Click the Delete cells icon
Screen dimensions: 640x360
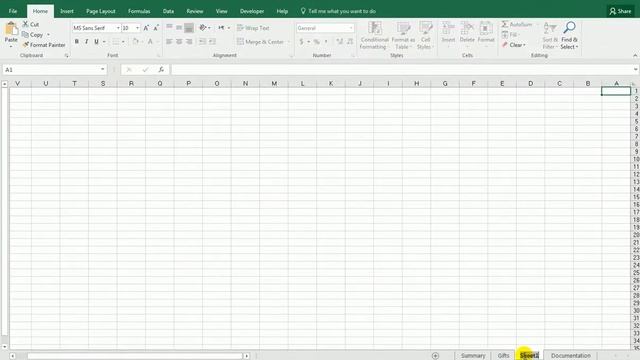467,28
